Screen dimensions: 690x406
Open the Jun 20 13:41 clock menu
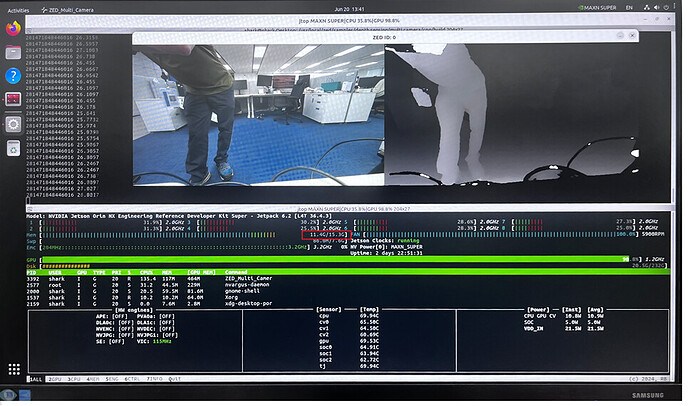[x=349, y=9]
